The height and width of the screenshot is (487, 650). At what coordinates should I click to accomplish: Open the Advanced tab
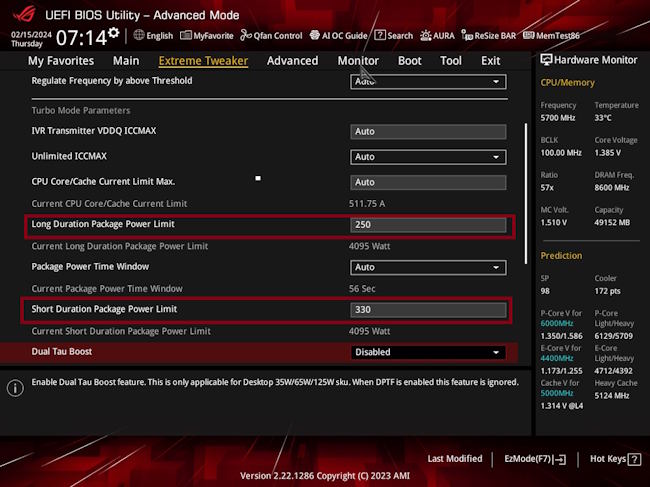293,61
